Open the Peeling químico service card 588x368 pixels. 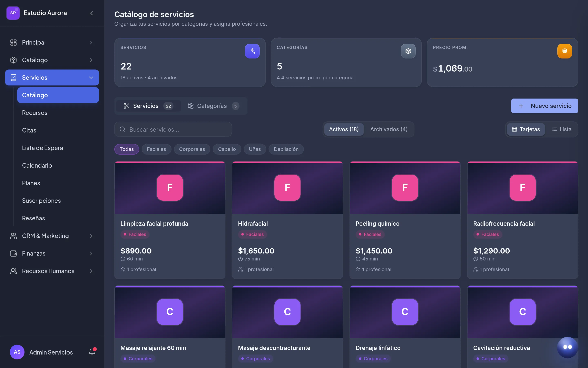[405, 220]
